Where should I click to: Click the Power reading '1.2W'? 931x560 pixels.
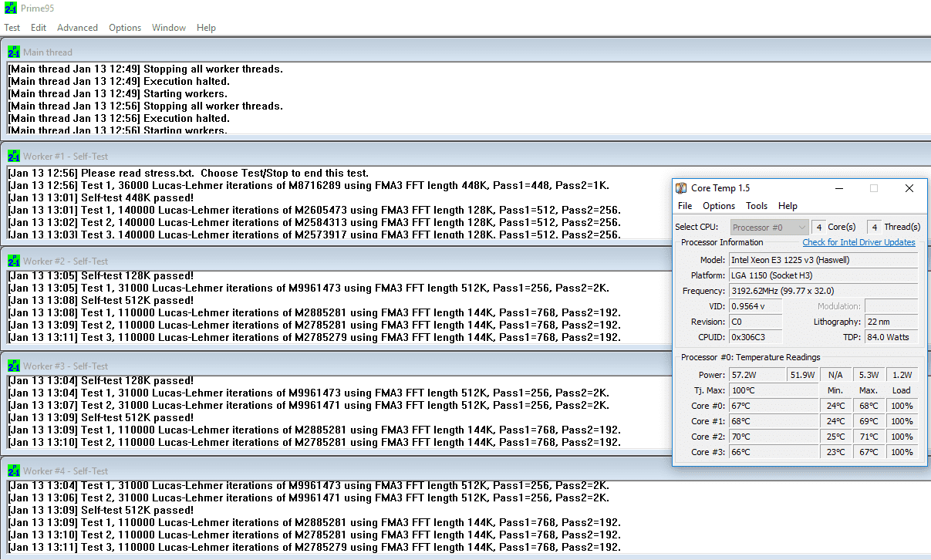902,375
